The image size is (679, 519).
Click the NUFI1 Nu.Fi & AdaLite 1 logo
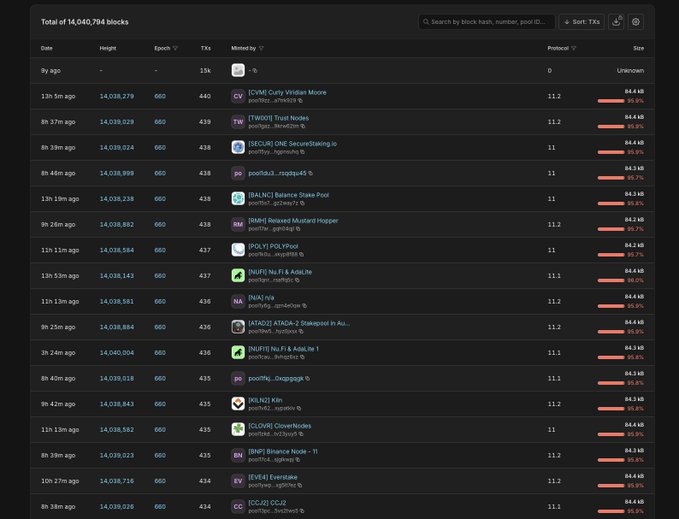tap(238, 352)
